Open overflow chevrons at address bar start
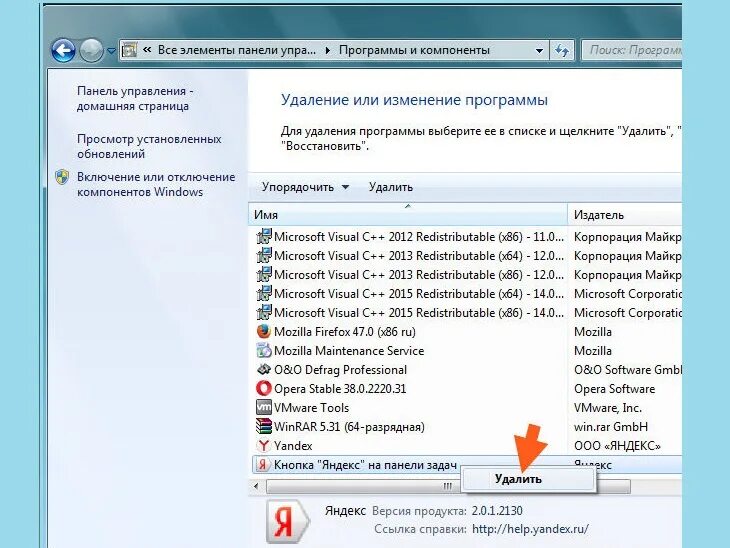The width and height of the screenshot is (730, 548). click(x=147, y=49)
